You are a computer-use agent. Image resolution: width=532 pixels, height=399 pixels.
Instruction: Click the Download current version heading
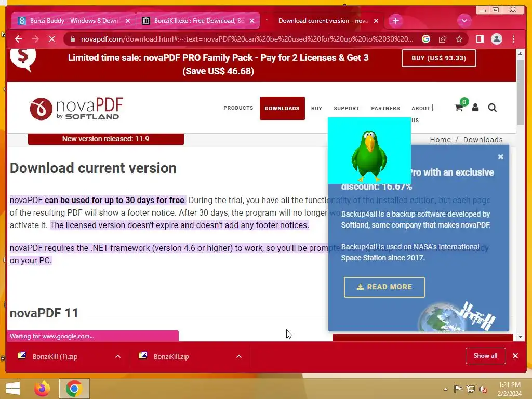pyautogui.click(x=94, y=168)
